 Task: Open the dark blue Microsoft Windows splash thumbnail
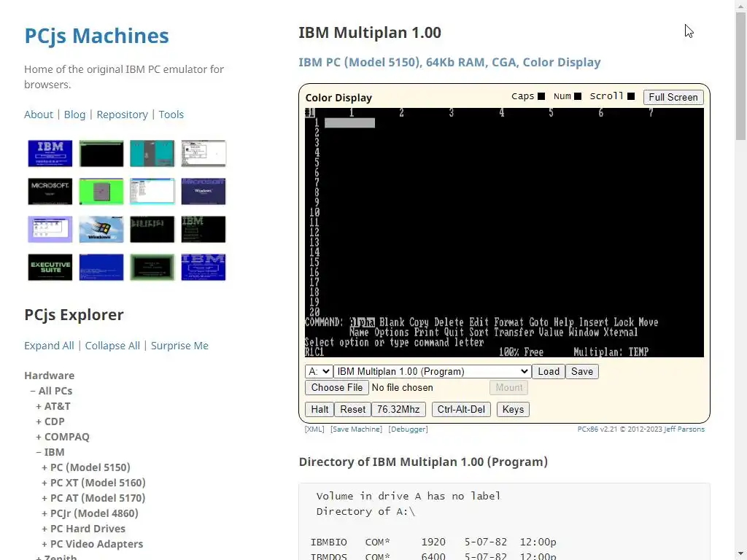[x=204, y=192]
